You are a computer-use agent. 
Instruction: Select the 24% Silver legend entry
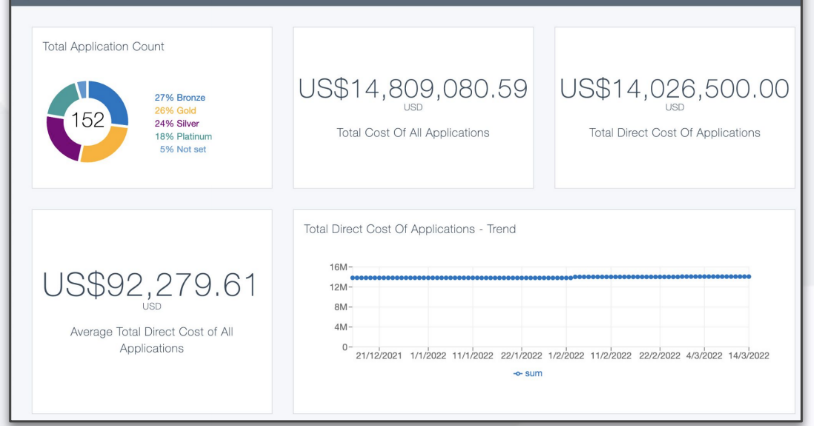[177, 123]
